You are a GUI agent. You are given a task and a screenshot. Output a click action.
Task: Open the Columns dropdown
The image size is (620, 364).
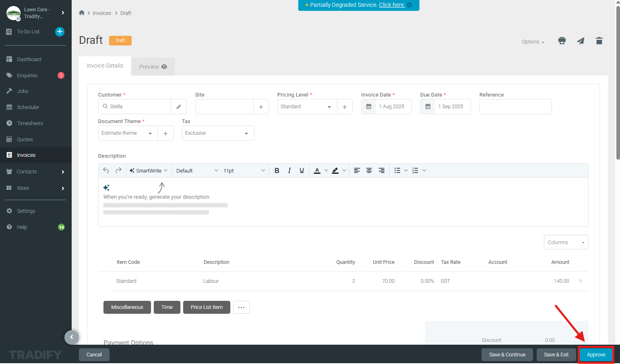tap(566, 242)
